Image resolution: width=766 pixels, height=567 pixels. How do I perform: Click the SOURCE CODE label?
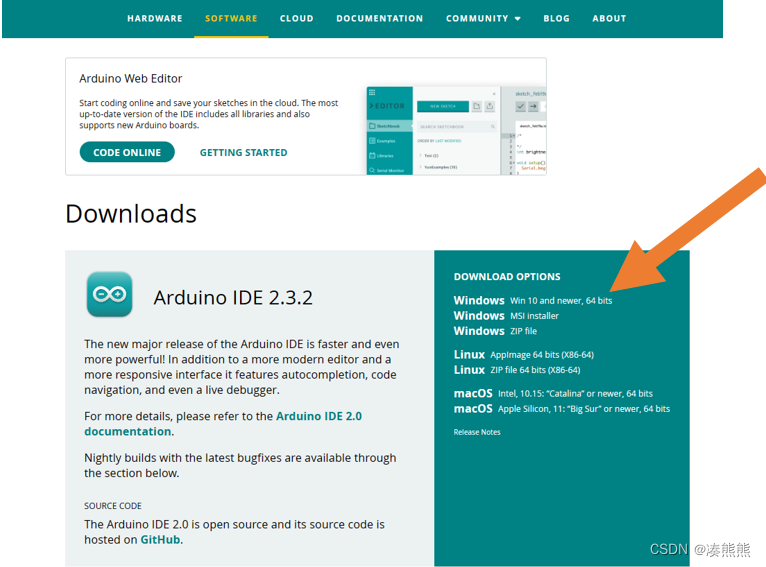coord(113,506)
